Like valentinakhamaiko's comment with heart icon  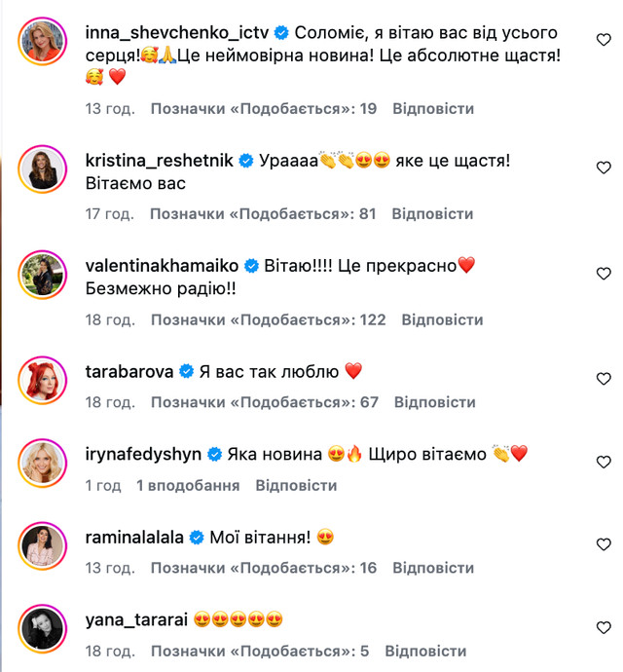click(603, 274)
